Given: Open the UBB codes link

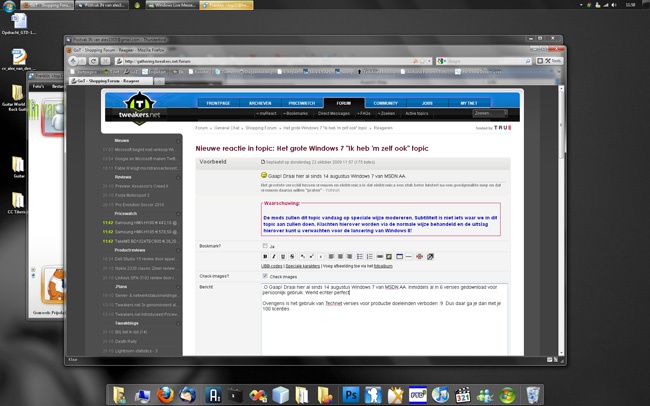Looking at the screenshot, I should point(272,266).
